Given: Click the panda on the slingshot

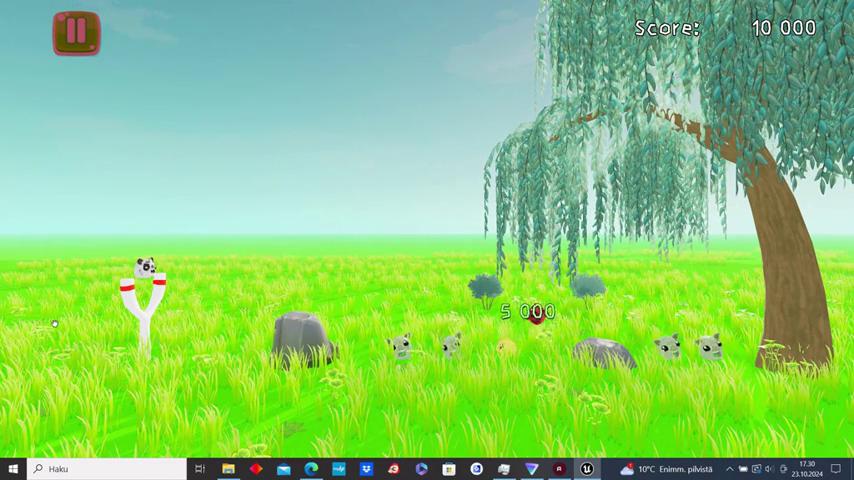Looking at the screenshot, I should [x=145, y=267].
